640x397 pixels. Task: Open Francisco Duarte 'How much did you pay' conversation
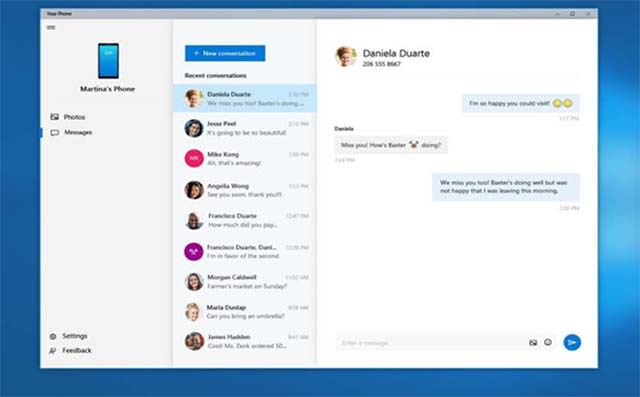[x=245, y=220]
